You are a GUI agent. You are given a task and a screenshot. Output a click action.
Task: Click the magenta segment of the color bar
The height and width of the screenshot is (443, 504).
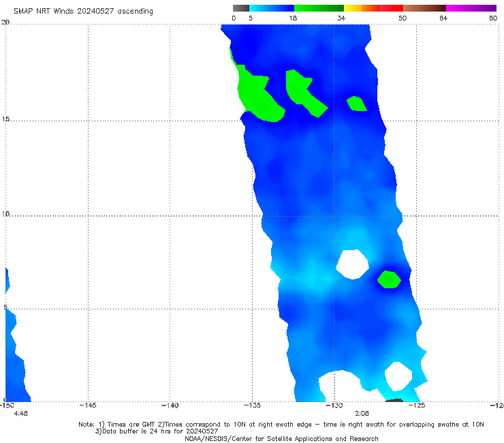pyautogui.click(x=471, y=8)
